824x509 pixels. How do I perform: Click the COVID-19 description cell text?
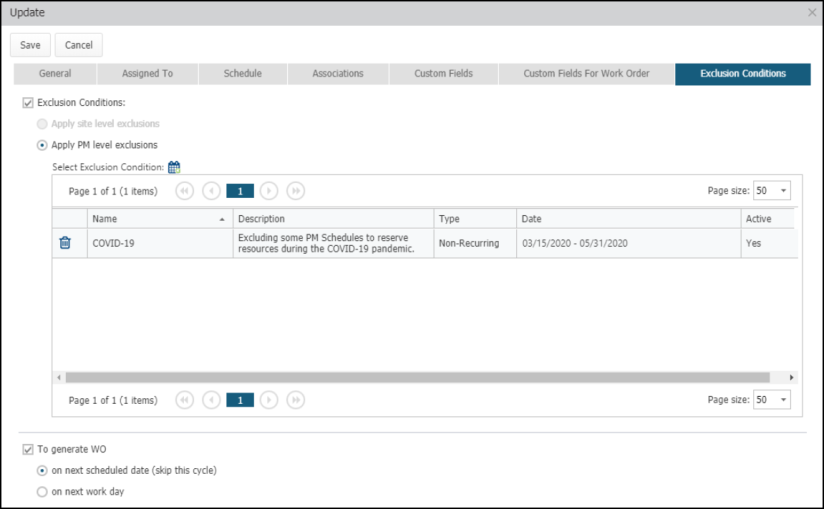(x=326, y=243)
